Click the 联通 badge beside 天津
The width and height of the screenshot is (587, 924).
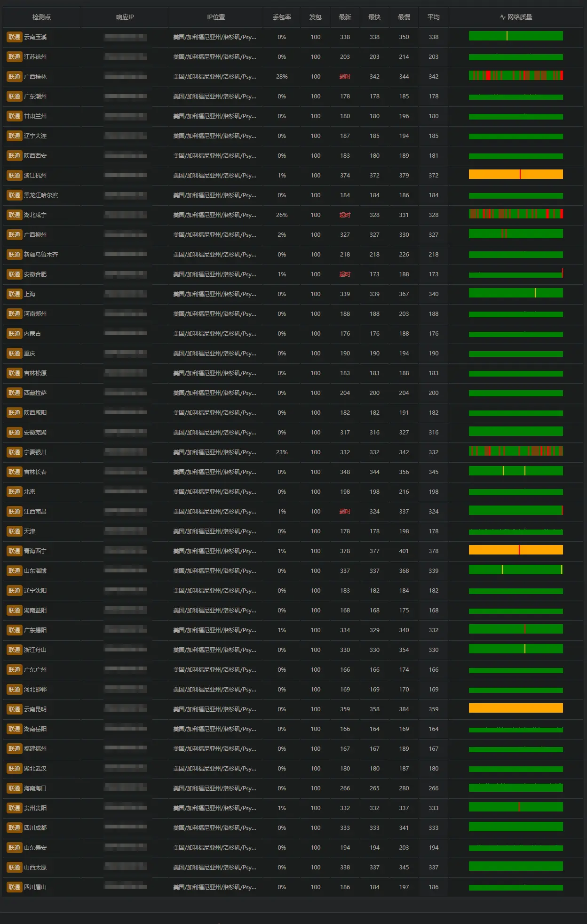click(x=14, y=531)
